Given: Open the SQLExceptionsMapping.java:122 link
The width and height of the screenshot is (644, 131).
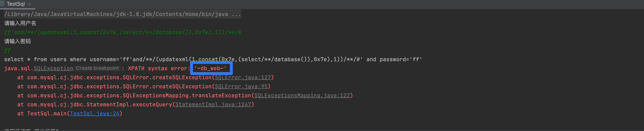Looking at the screenshot, I should (302, 95).
